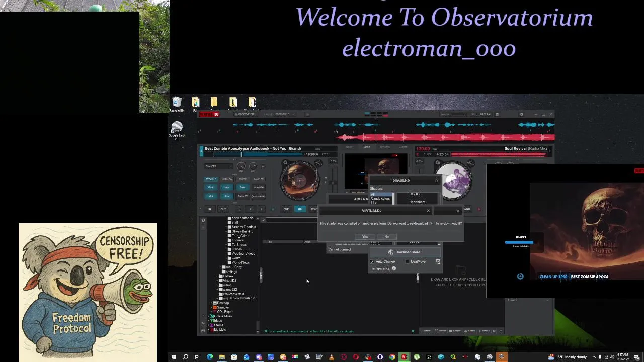
Task: Adjust the Transparency knob in Shaders
Action: click(x=394, y=268)
